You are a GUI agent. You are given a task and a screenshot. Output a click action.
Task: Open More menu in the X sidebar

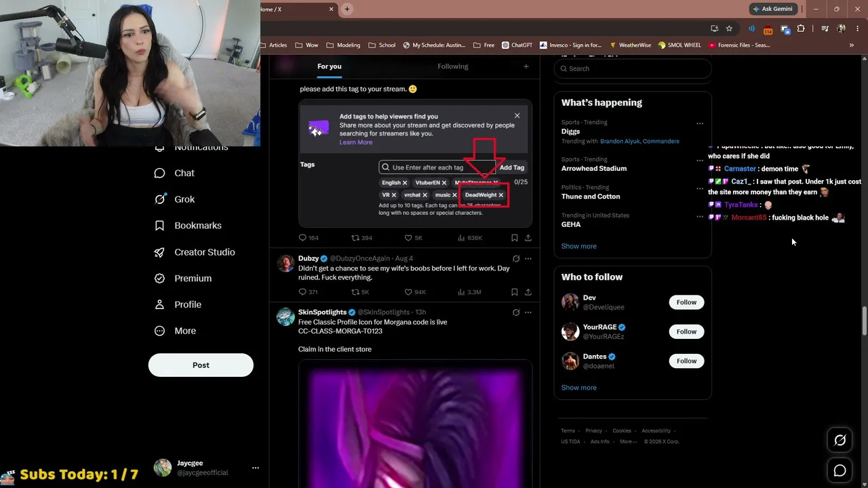[175, 331]
